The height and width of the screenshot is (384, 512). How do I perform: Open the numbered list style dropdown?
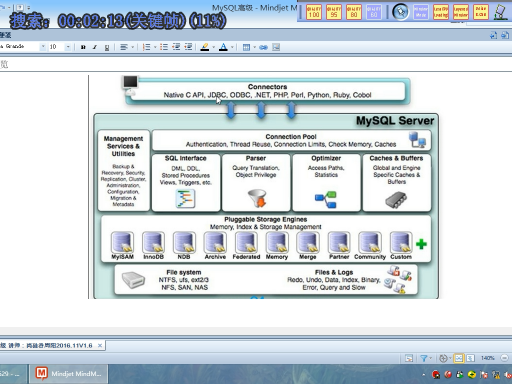point(155,47)
